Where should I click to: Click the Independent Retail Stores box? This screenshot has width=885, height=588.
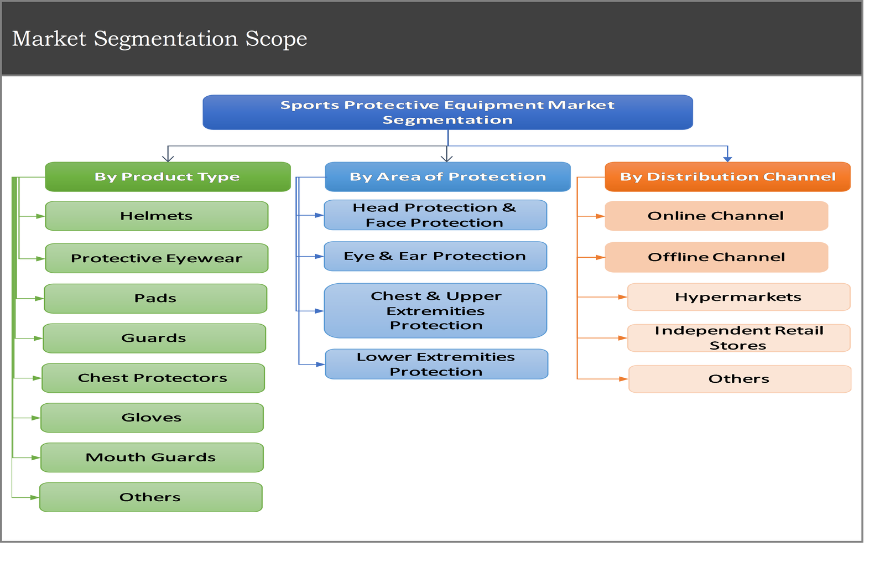coord(738,337)
